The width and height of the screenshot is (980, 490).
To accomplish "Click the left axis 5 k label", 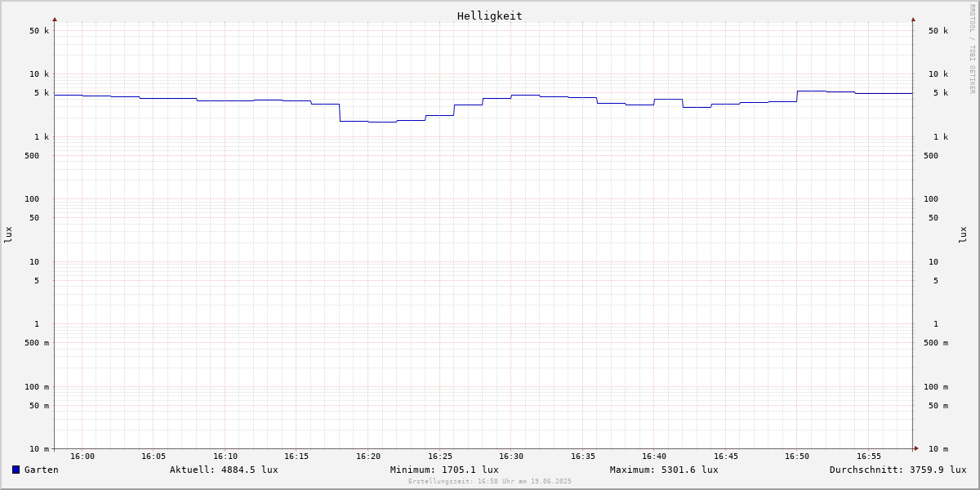I will [42, 93].
